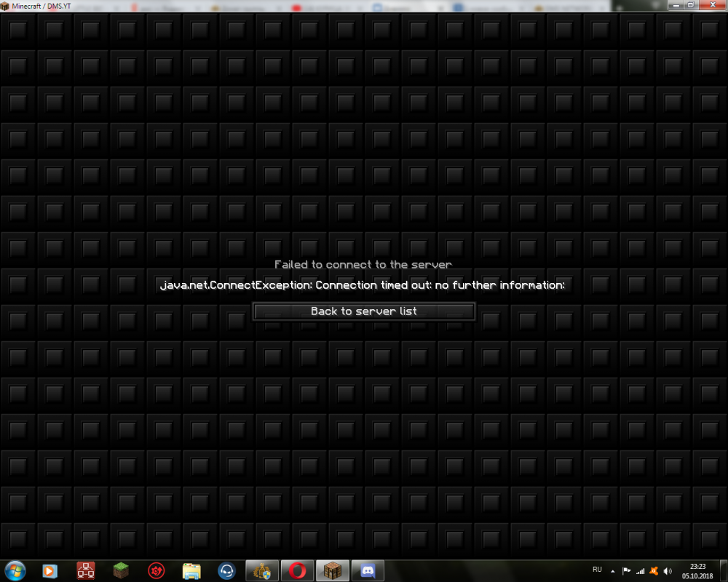Image resolution: width=728 pixels, height=582 pixels.
Task: Open the network signal tray icon
Action: (641, 570)
